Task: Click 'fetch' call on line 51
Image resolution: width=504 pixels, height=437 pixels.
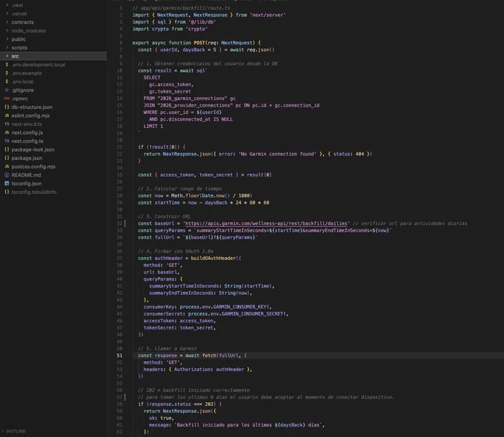Action: tap(209, 356)
